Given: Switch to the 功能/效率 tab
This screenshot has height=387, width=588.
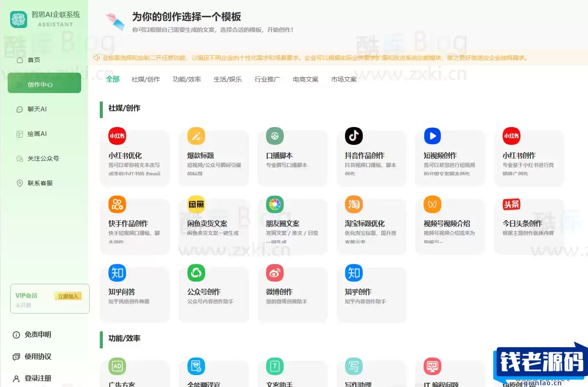Looking at the screenshot, I should pyautogui.click(x=187, y=79).
